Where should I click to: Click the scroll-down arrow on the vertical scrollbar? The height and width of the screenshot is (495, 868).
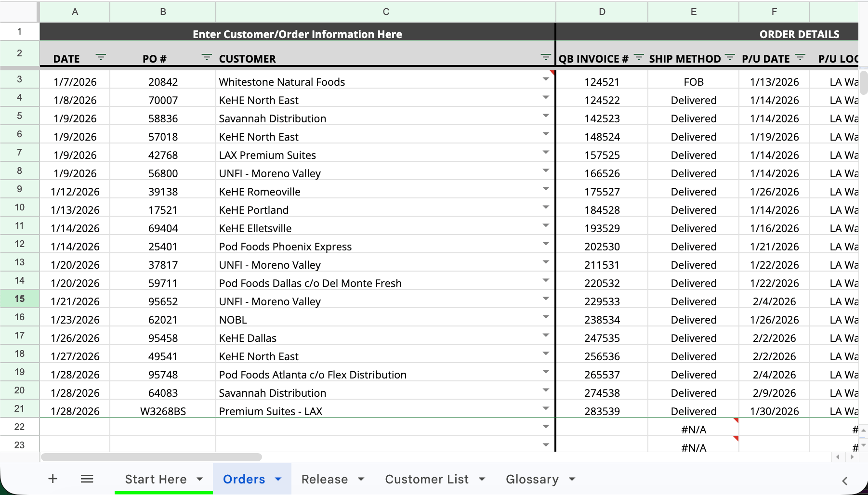[864, 445]
